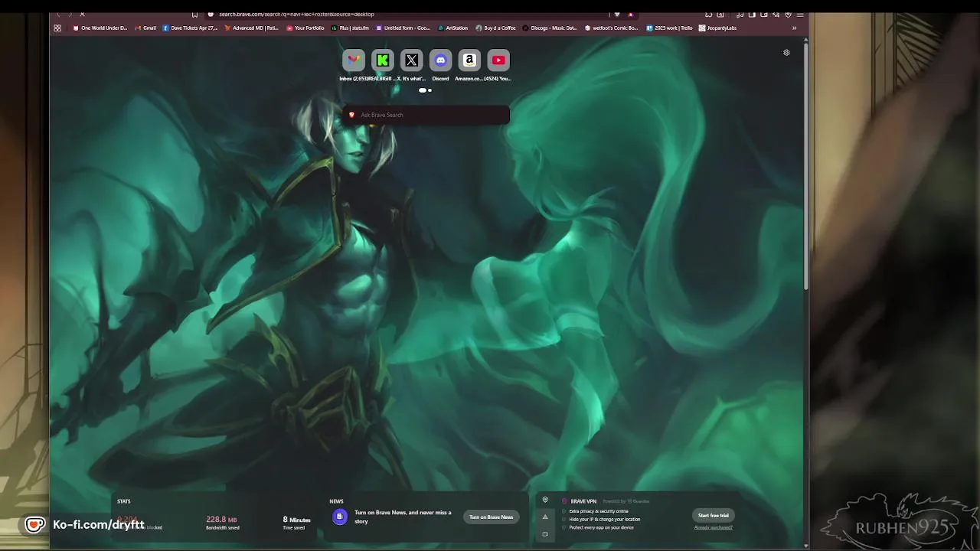Stop page loading with the X button
The image size is (980, 551).
point(82,14)
